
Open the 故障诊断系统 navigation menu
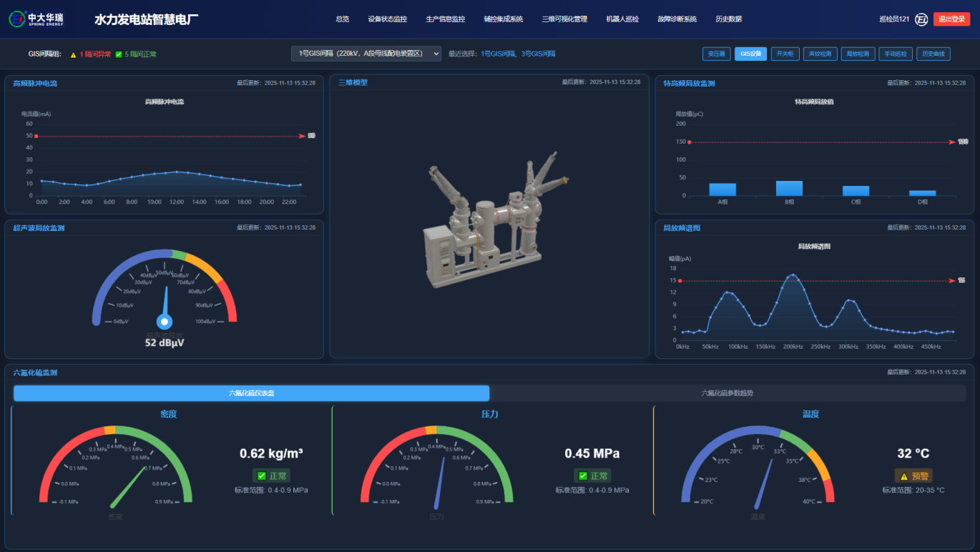(x=677, y=19)
